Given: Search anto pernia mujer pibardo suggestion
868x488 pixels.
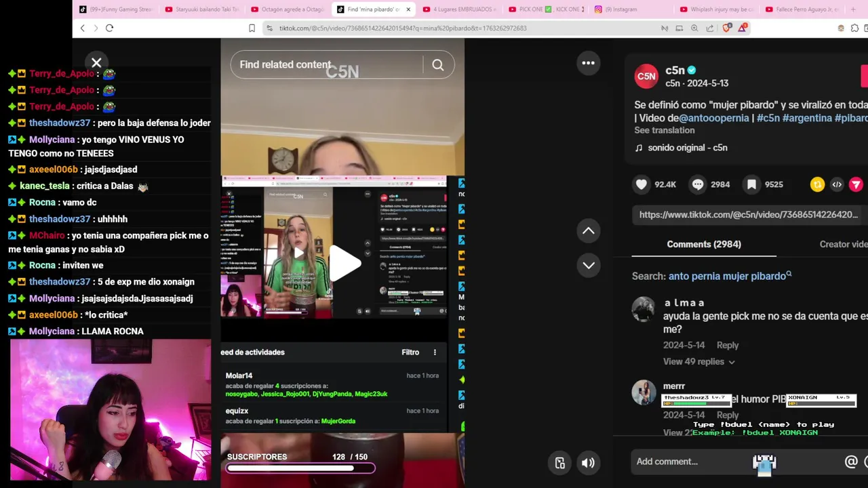Looking at the screenshot, I should click(x=730, y=276).
